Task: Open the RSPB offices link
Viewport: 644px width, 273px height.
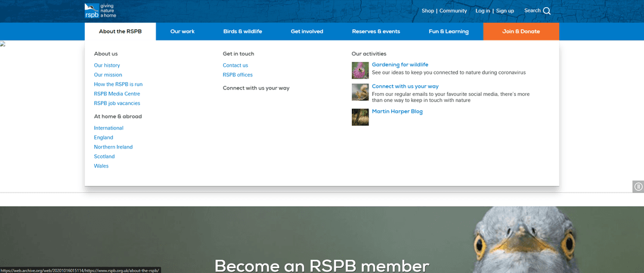Action: [238, 75]
